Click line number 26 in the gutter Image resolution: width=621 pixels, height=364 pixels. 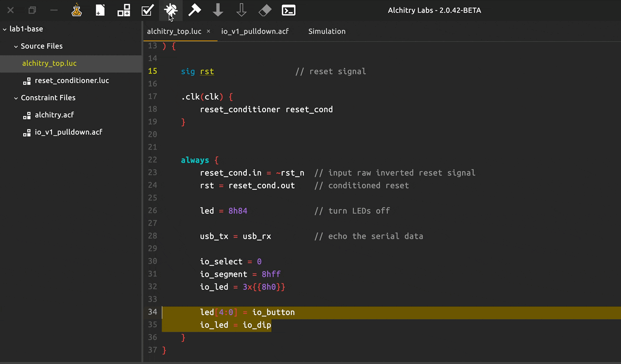point(152,211)
